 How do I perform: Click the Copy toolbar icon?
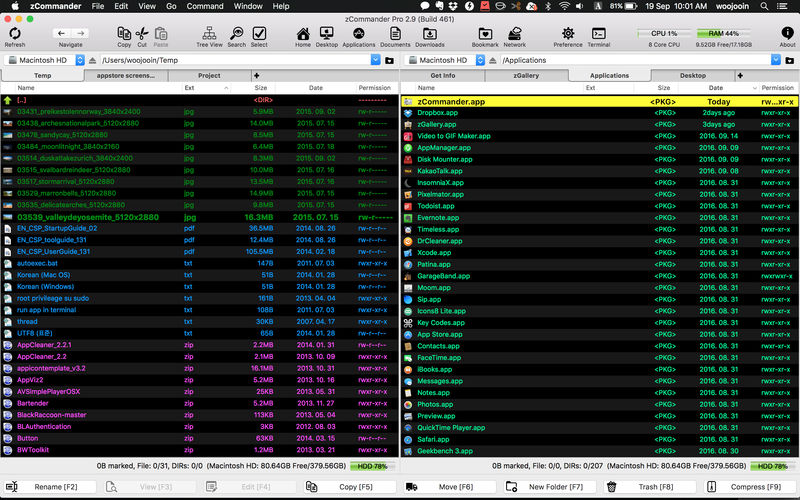tap(124, 34)
